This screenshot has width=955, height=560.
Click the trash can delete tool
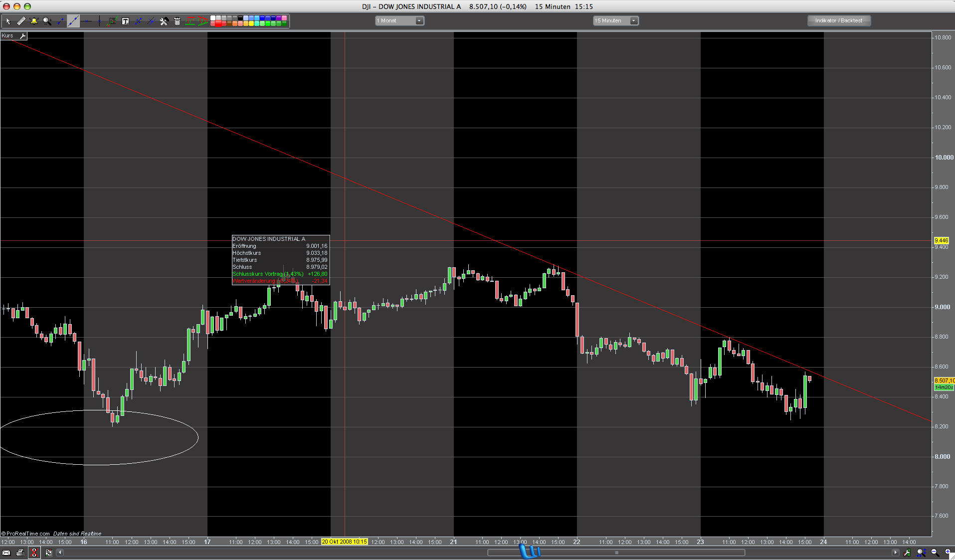click(x=177, y=21)
